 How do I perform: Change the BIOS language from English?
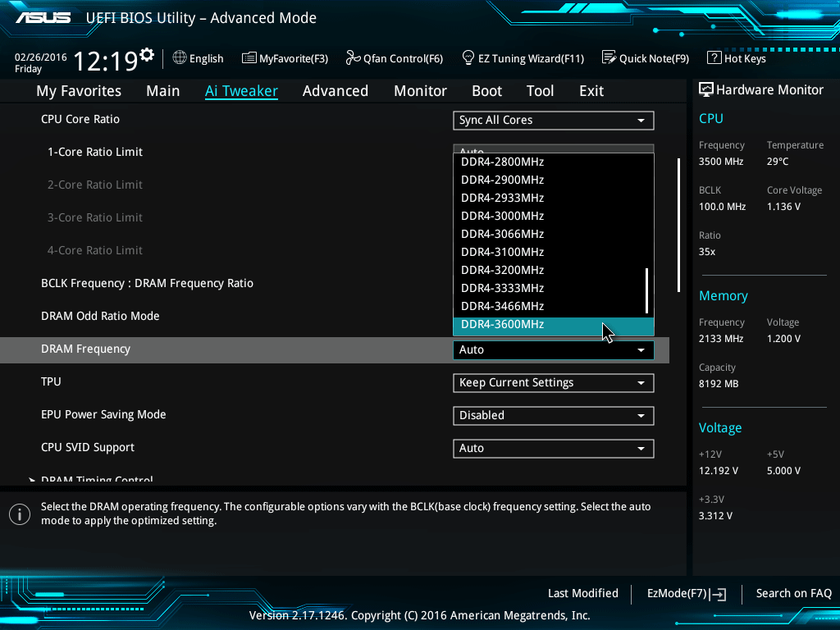pyautogui.click(x=198, y=58)
